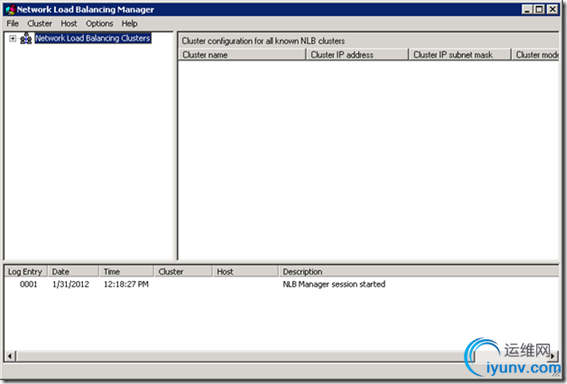
Task: Open the Host menu
Action: [69, 24]
